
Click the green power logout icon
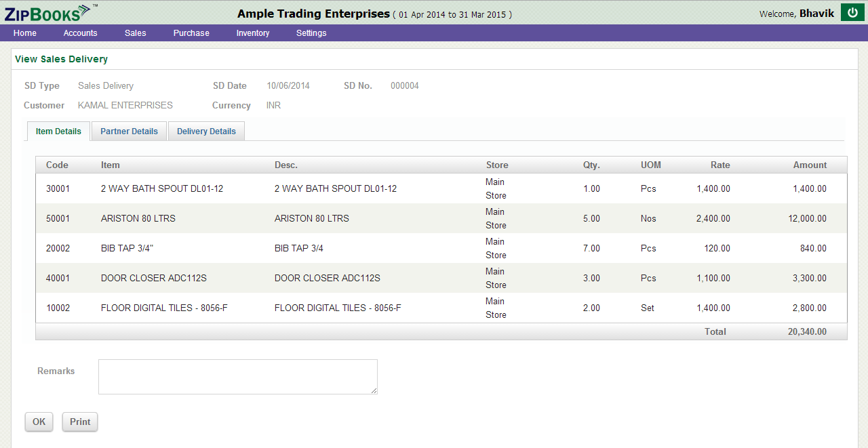tap(852, 12)
